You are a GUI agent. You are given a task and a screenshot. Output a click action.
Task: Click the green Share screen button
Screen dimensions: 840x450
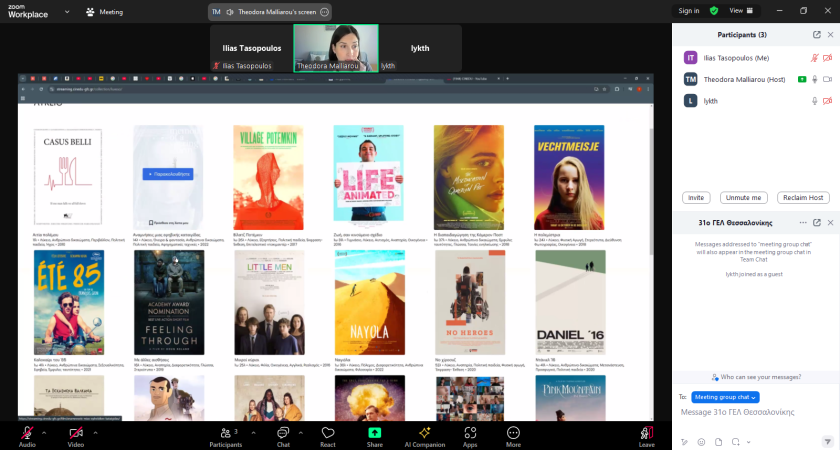click(374, 437)
